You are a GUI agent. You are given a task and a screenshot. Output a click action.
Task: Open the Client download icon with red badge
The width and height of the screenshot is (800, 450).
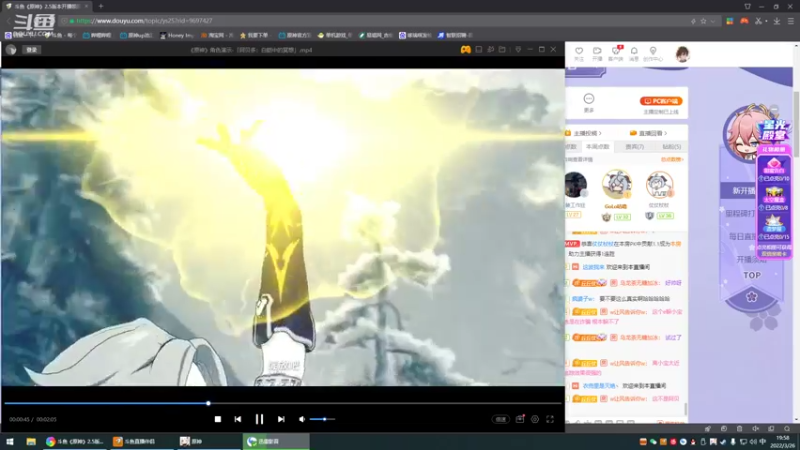click(x=616, y=54)
